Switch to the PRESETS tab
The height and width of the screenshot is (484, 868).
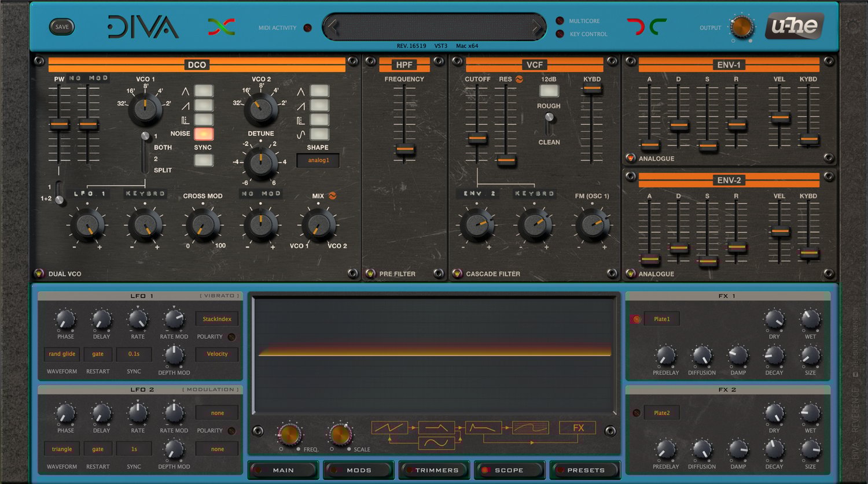coord(585,470)
